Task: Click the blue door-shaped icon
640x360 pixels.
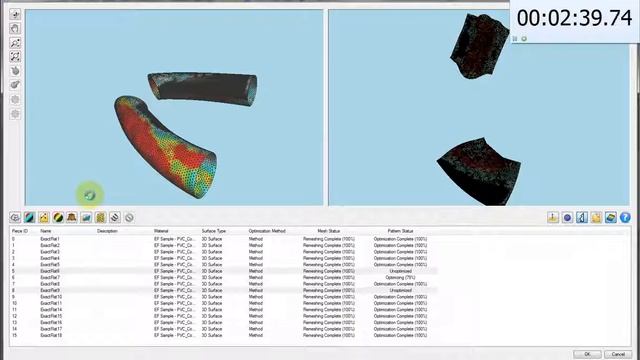Action: [x=582, y=218]
